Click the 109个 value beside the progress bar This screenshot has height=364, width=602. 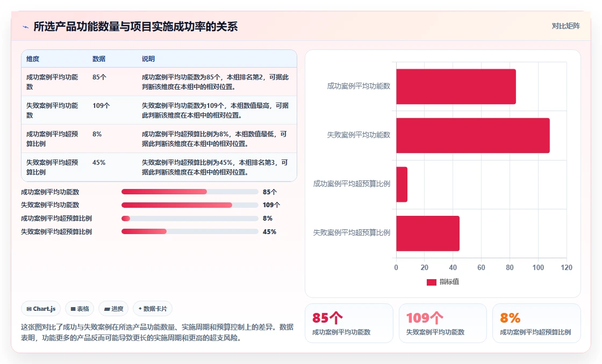click(271, 205)
